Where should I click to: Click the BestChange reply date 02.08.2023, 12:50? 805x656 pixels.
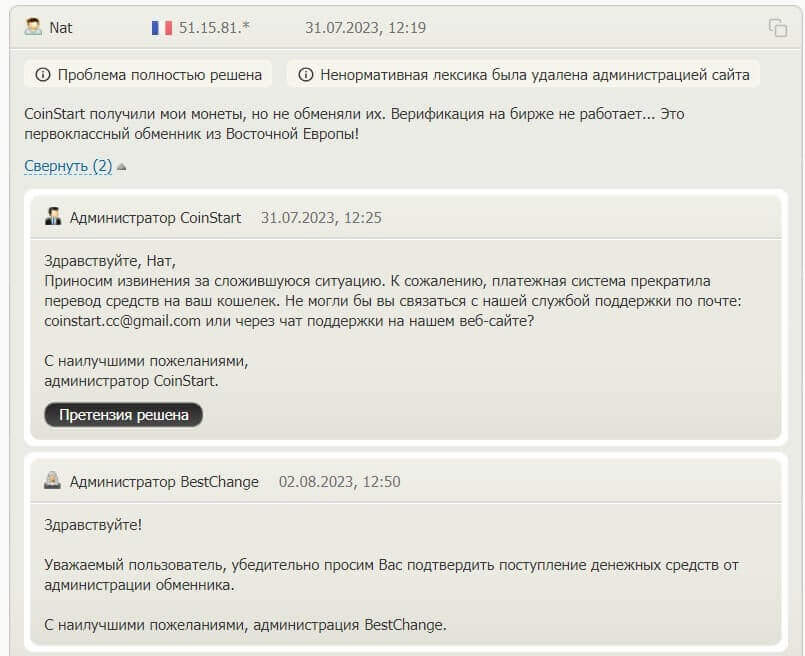(x=339, y=481)
